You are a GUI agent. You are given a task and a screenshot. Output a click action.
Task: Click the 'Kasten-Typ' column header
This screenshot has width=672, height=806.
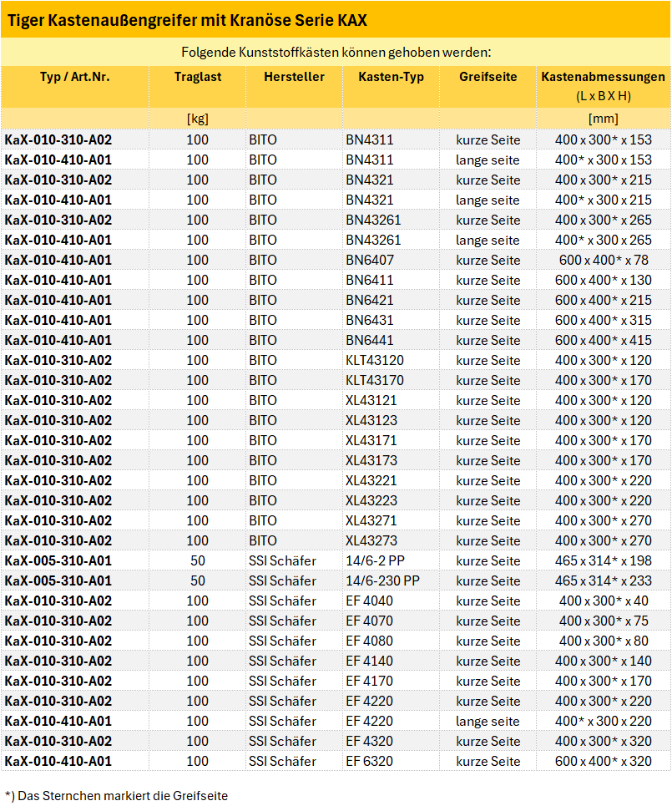(391, 77)
